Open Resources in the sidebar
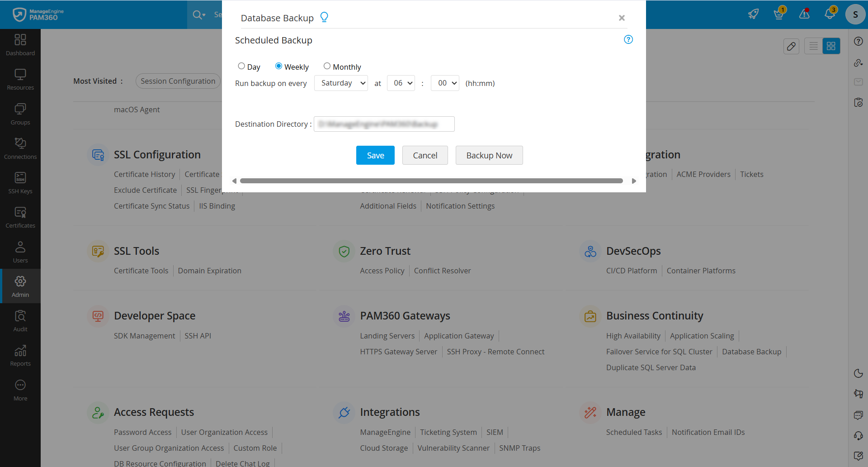868x467 pixels. [x=20, y=80]
